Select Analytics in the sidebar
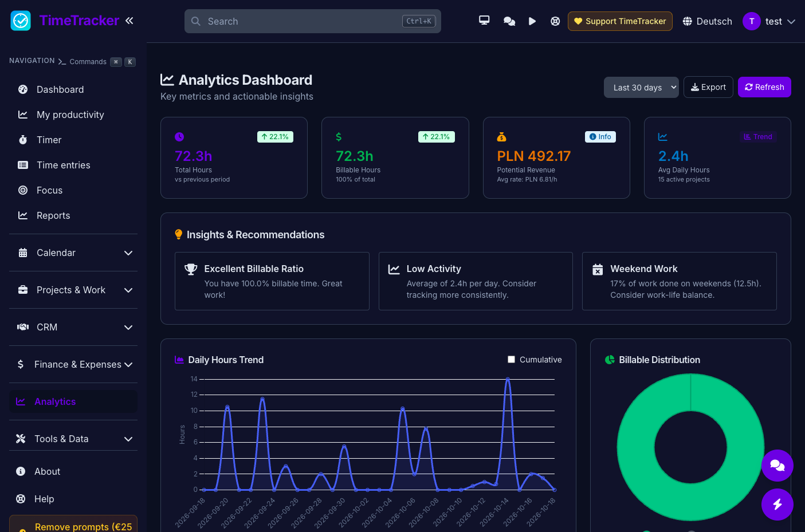Image resolution: width=805 pixels, height=532 pixels. tap(73, 401)
